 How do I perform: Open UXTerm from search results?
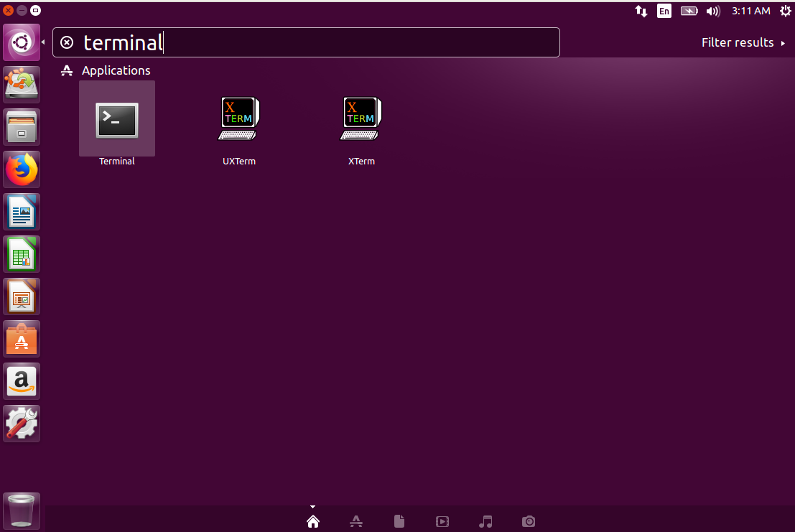[x=238, y=118]
